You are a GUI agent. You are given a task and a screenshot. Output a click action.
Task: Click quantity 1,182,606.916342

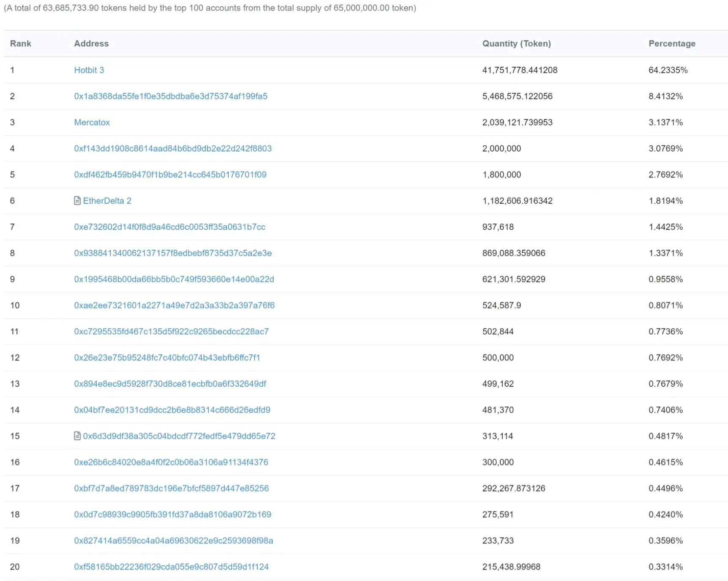click(x=517, y=201)
